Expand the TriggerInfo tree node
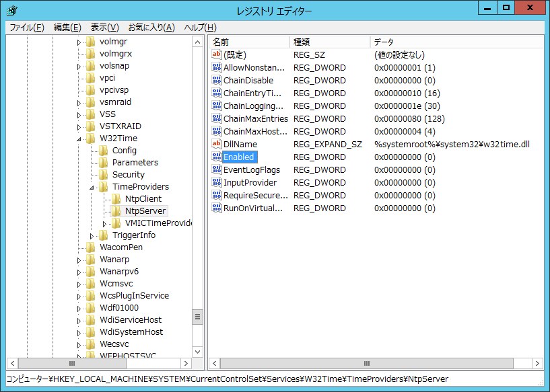This screenshot has width=550, height=392. [x=92, y=235]
